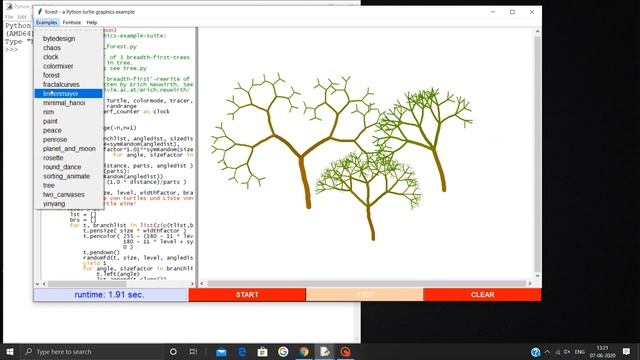The width and height of the screenshot is (640, 360).
Task: Click the code pane scroll-right arrow
Action: coord(192,283)
